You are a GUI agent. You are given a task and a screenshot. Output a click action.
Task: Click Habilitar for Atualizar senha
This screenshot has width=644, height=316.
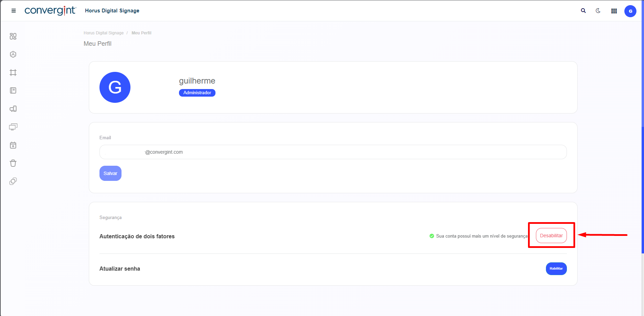tap(556, 269)
